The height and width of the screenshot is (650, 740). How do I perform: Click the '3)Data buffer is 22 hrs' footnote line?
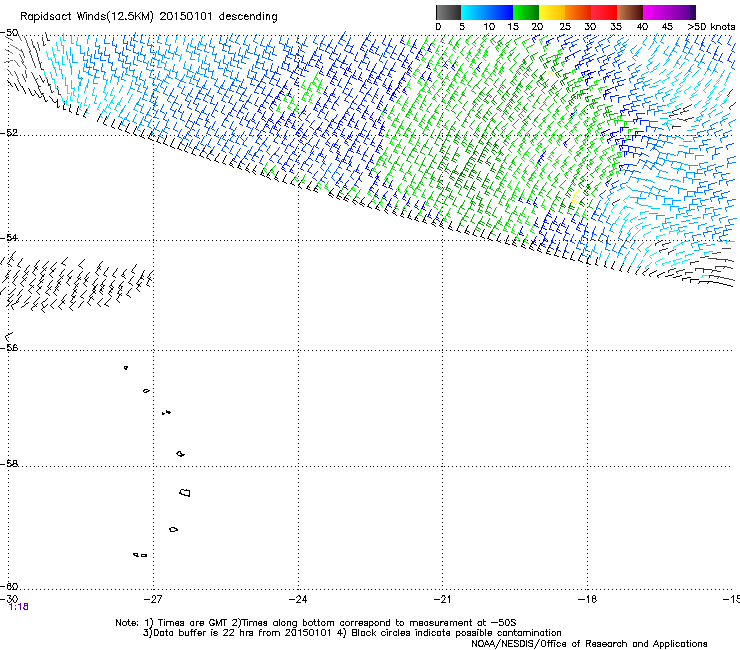(x=352, y=633)
